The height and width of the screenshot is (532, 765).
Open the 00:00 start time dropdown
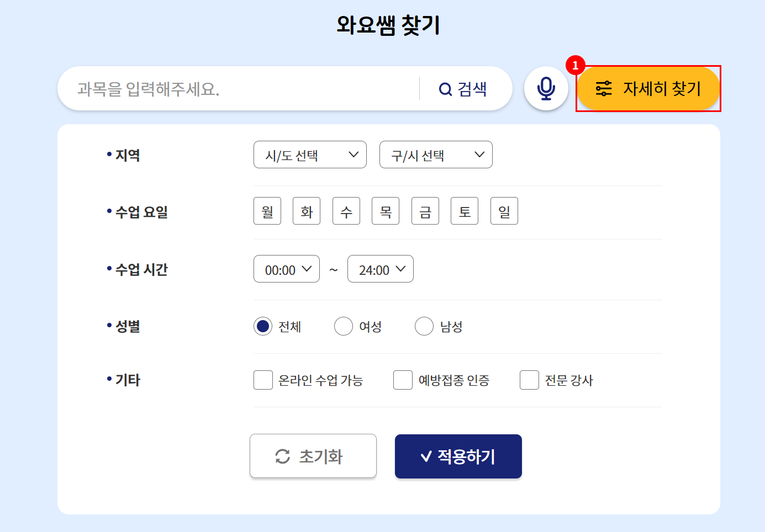[287, 269]
